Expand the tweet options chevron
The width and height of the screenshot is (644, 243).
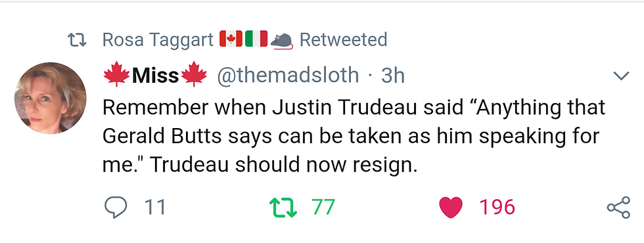(x=620, y=76)
